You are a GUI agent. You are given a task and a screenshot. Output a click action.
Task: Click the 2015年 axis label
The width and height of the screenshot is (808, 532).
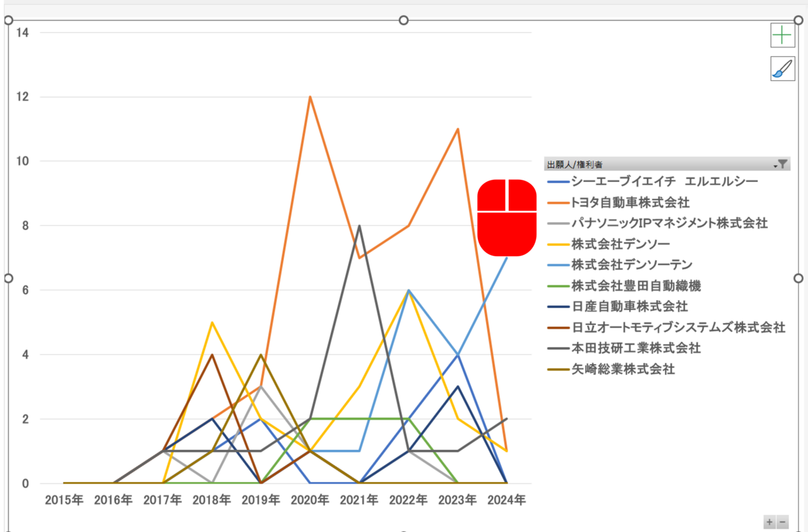[64, 500]
